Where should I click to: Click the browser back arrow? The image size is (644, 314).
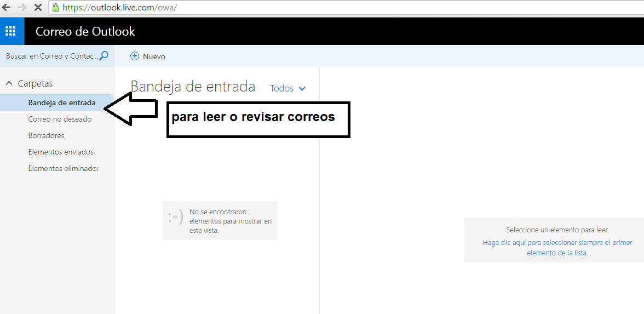(x=7, y=8)
